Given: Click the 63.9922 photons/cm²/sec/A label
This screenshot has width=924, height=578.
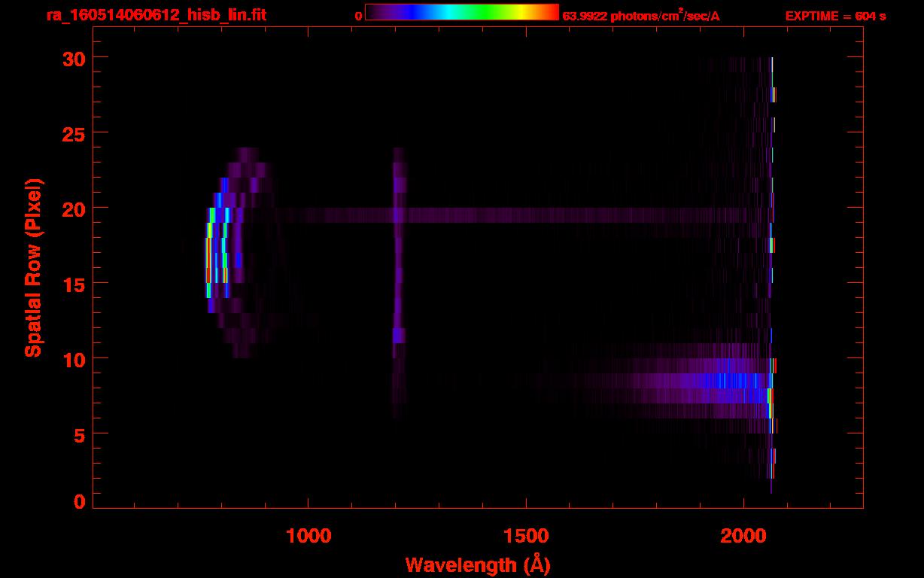Looking at the screenshot, I should pyautogui.click(x=641, y=15).
